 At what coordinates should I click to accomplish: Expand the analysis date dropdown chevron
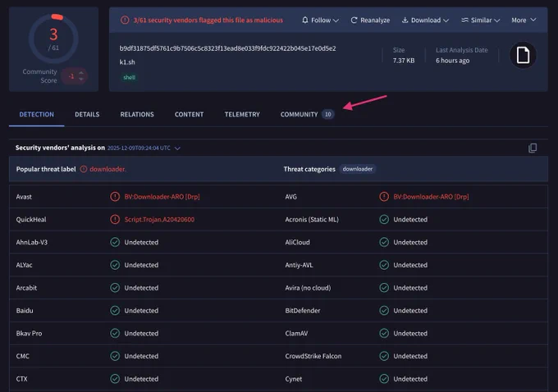(x=177, y=148)
